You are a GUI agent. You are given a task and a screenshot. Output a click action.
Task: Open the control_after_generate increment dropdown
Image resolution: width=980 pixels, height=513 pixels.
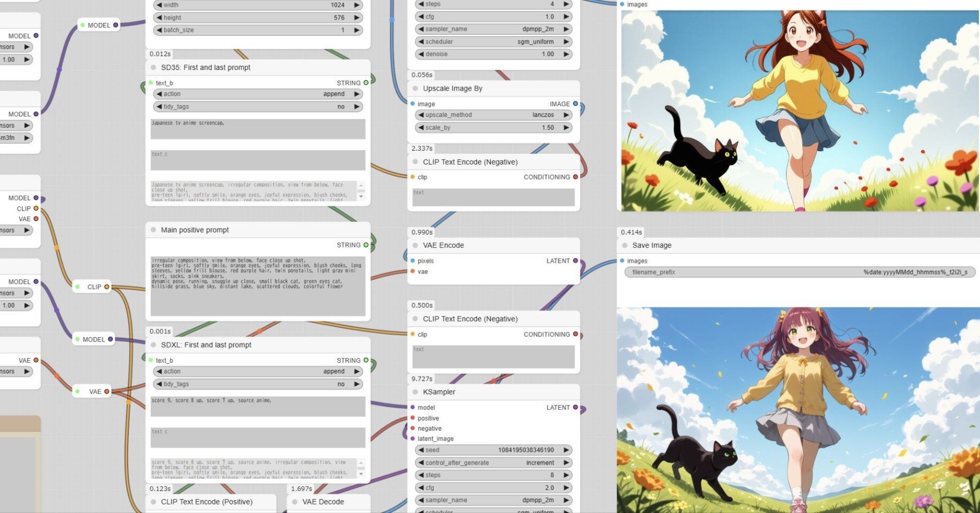pyautogui.click(x=493, y=463)
